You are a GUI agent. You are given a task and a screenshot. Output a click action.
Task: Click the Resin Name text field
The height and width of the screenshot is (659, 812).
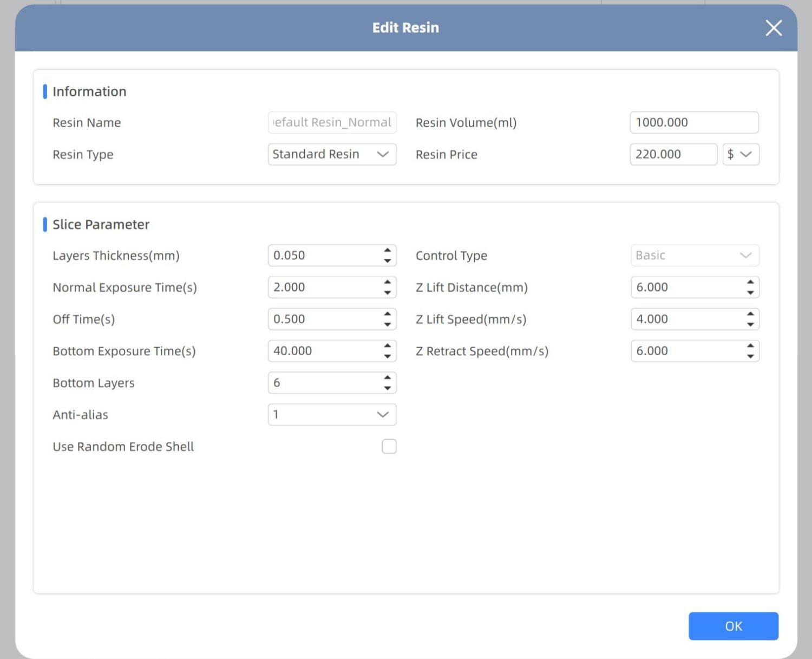click(x=332, y=122)
